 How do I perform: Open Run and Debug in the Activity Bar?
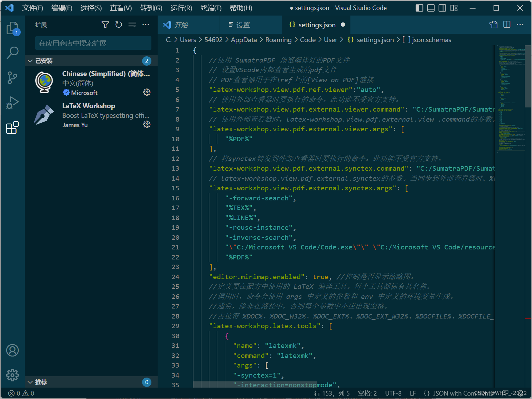[12, 103]
